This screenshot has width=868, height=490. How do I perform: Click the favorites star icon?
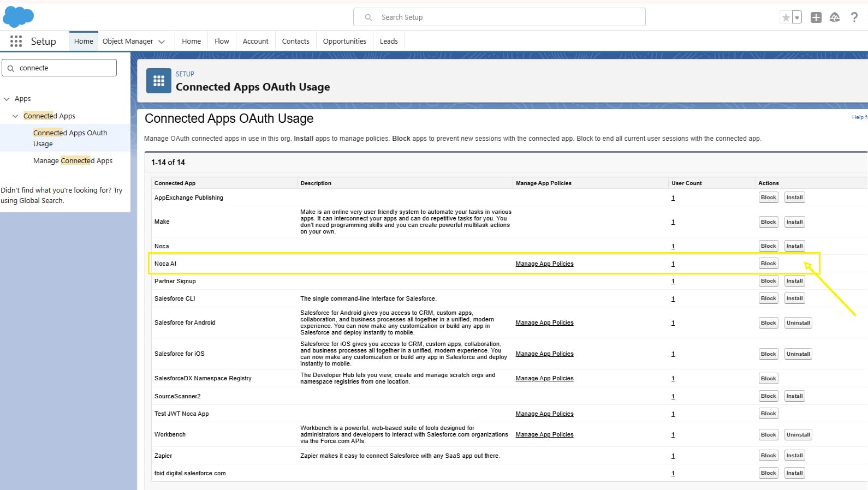point(786,17)
